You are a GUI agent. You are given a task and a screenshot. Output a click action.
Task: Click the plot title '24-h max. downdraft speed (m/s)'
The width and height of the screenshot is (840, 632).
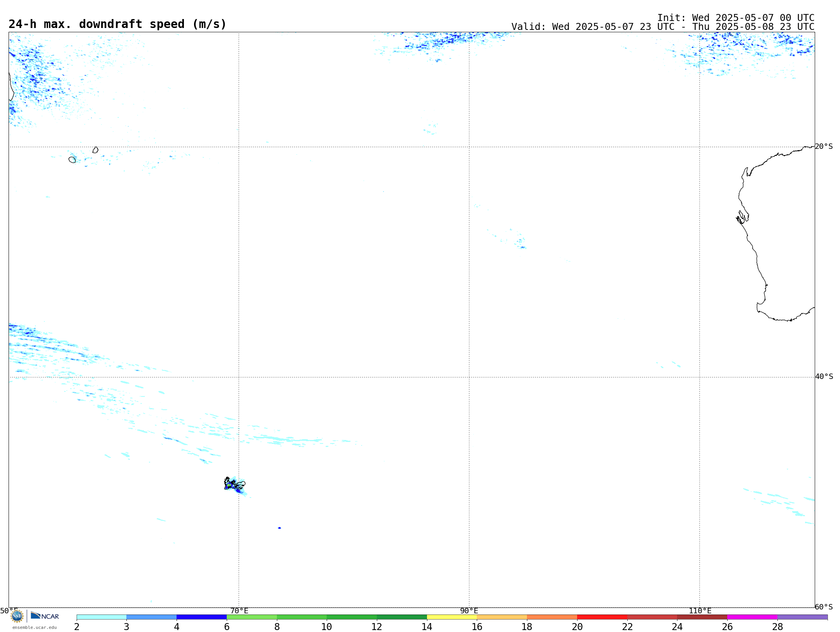(117, 24)
